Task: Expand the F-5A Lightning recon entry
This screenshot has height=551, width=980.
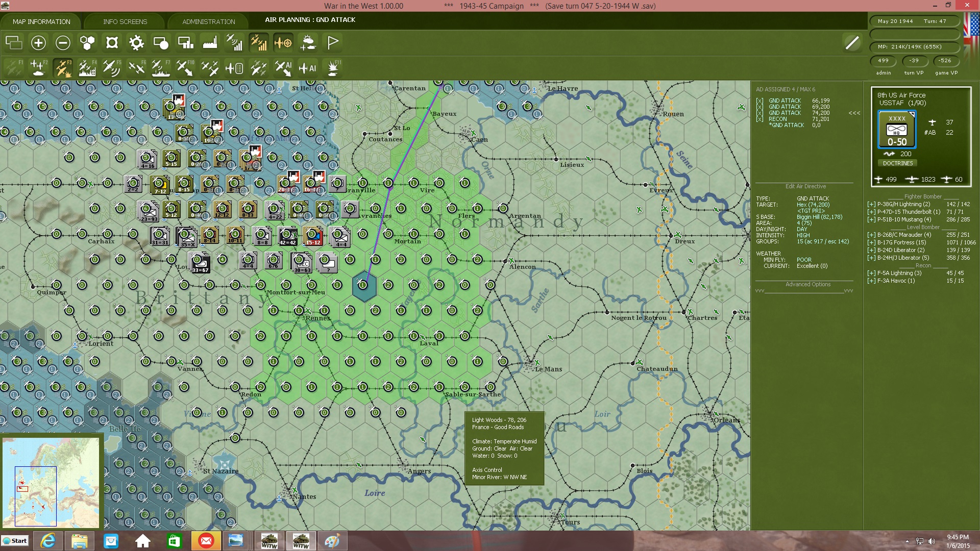Action: [x=871, y=273]
